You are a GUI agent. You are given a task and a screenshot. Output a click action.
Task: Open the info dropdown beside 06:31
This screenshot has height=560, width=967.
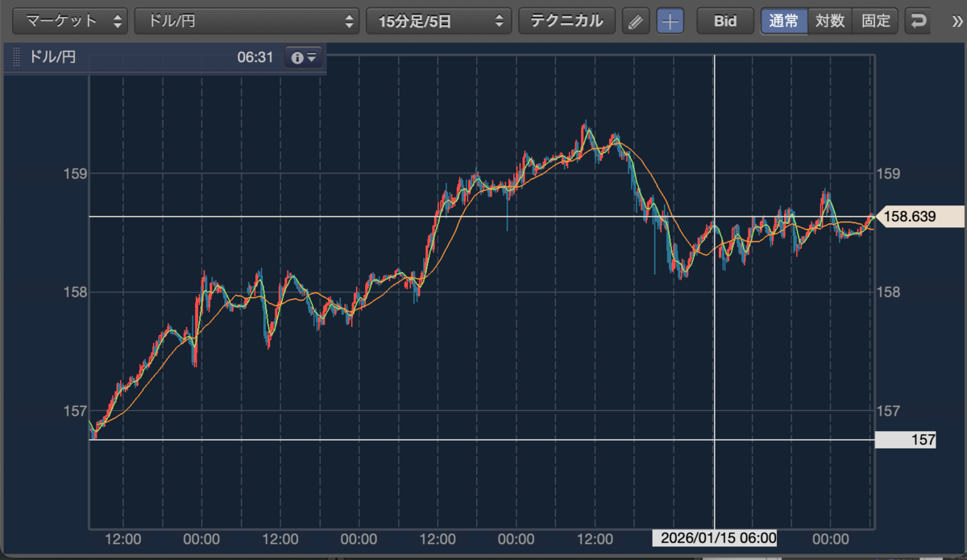304,58
